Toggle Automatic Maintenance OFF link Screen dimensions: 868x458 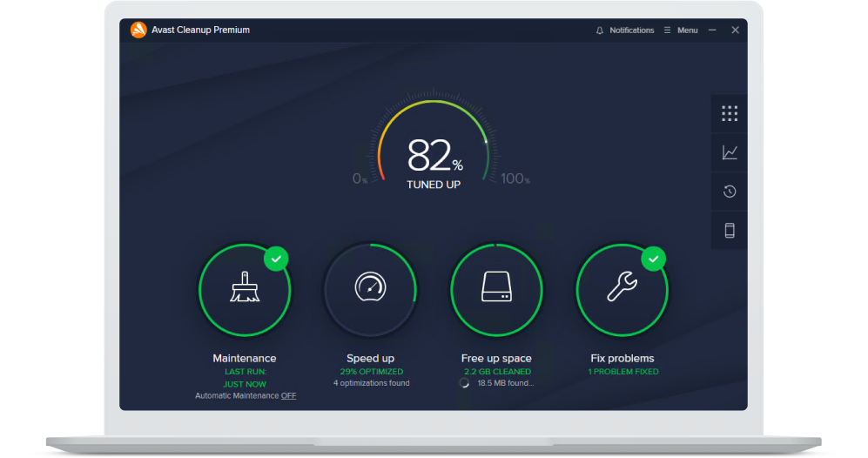coord(288,395)
